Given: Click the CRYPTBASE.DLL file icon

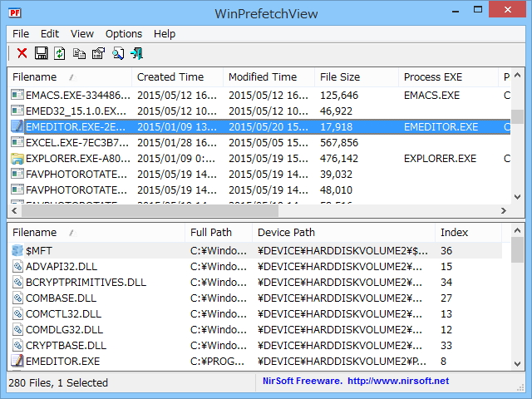Looking at the screenshot, I should tap(17, 345).
